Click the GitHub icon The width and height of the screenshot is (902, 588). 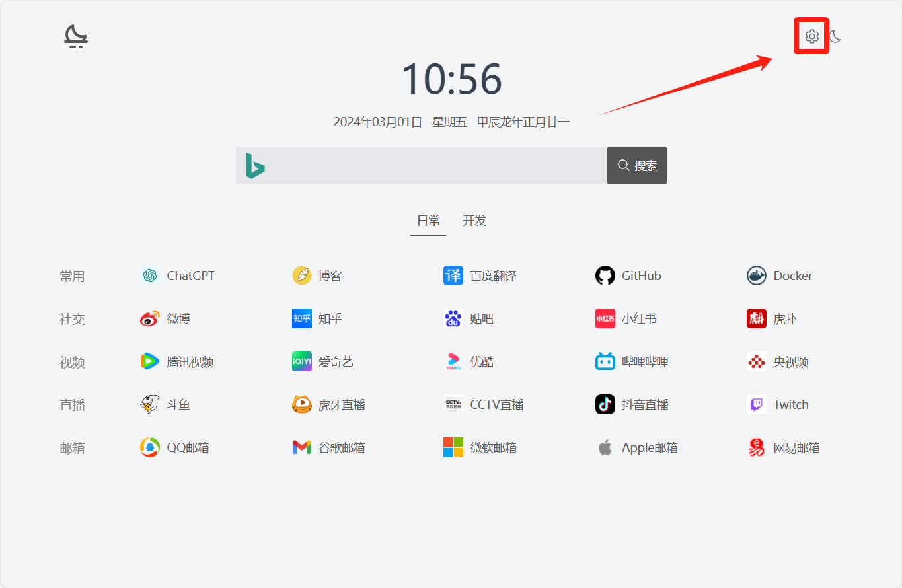click(605, 276)
